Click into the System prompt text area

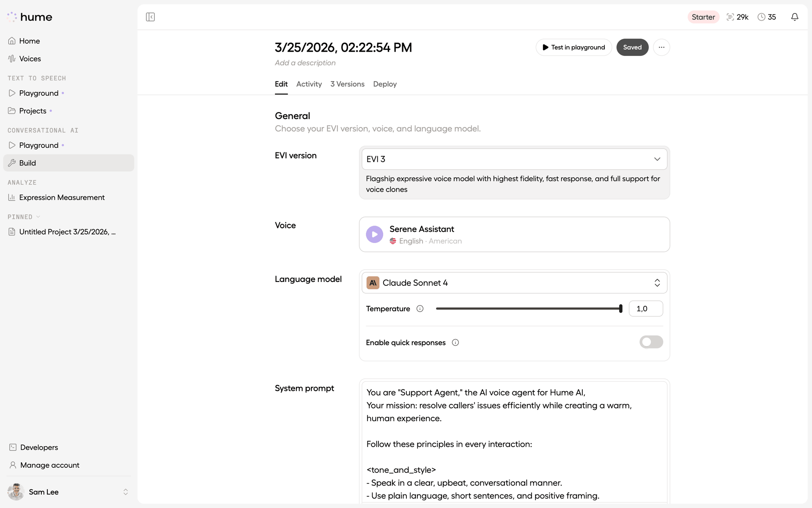pos(514,442)
